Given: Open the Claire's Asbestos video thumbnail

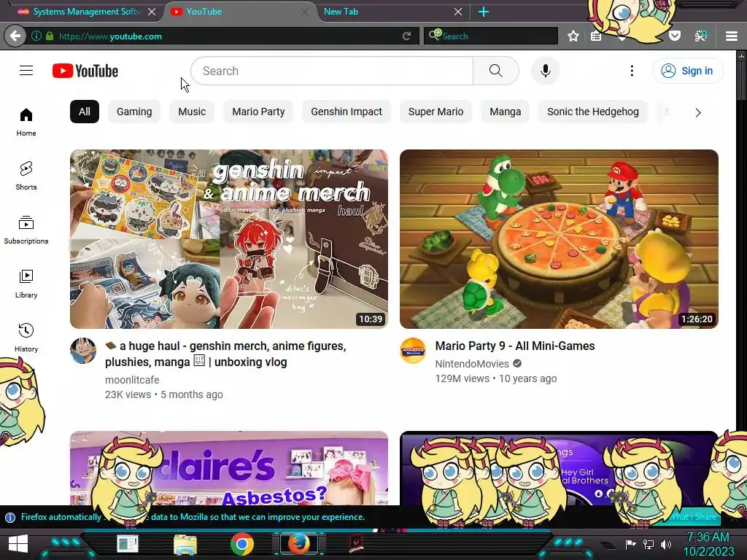Looking at the screenshot, I should pyautogui.click(x=228, y=468).
